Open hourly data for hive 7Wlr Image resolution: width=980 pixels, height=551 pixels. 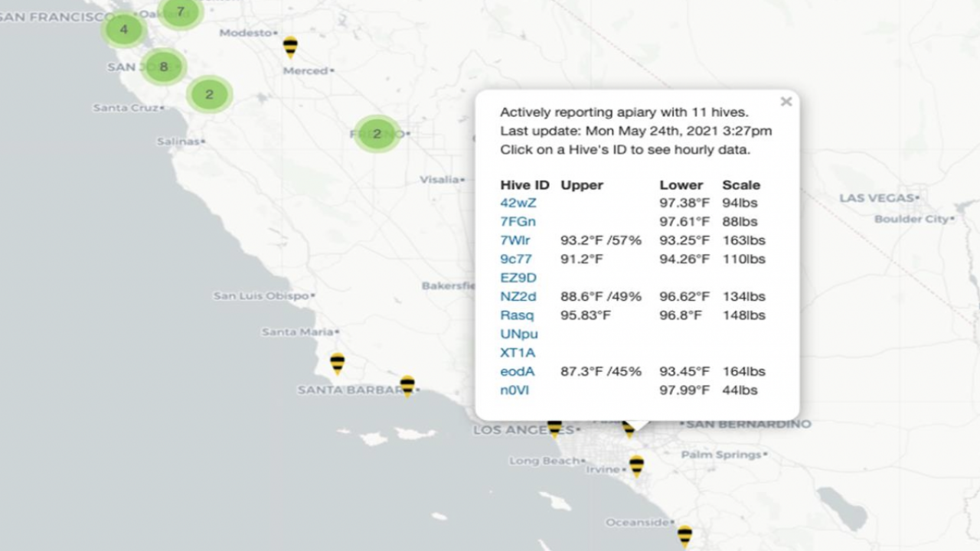point(515,240)
